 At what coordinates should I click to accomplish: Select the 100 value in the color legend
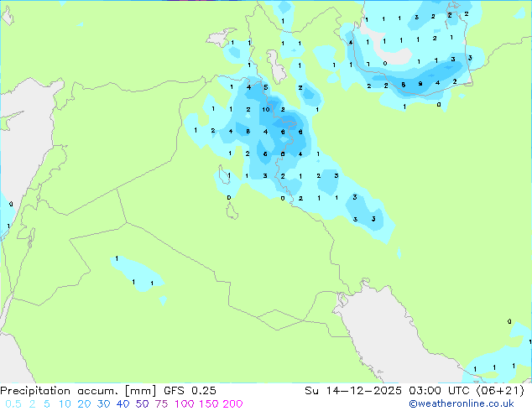tap(185, 404)
